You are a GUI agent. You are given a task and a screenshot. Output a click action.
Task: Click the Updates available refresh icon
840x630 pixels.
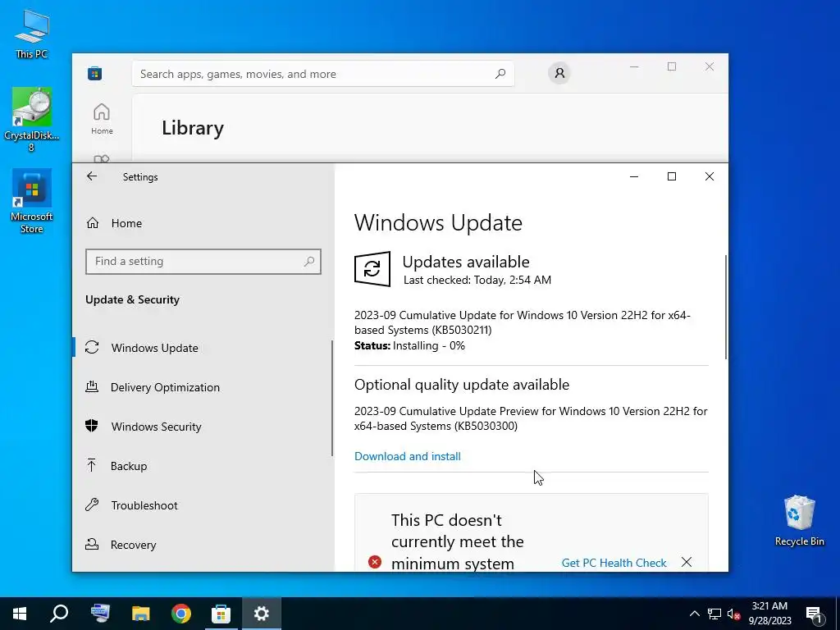(372, 268)
